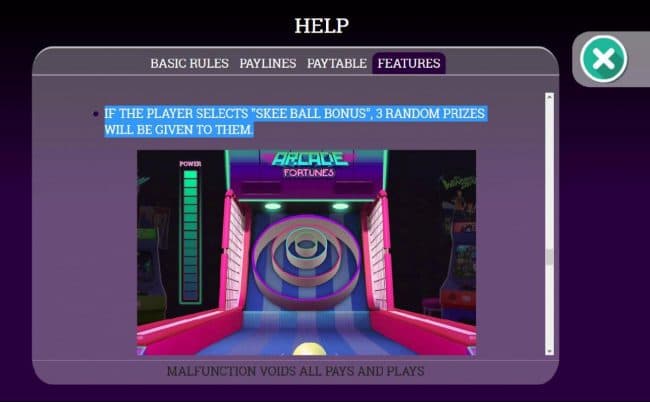Close the Help window with the X
The height and width of the screenshot is (402, 650).
pyautogui.click(x=603, y=60)
